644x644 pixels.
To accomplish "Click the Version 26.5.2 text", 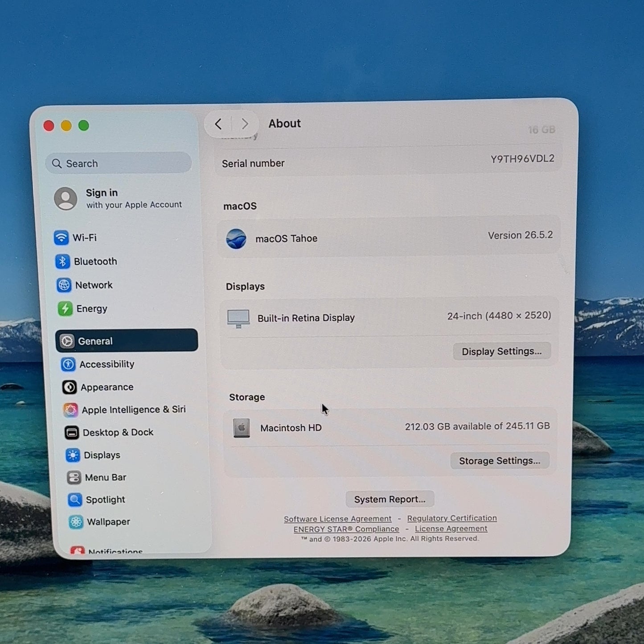I will point(520,235).
